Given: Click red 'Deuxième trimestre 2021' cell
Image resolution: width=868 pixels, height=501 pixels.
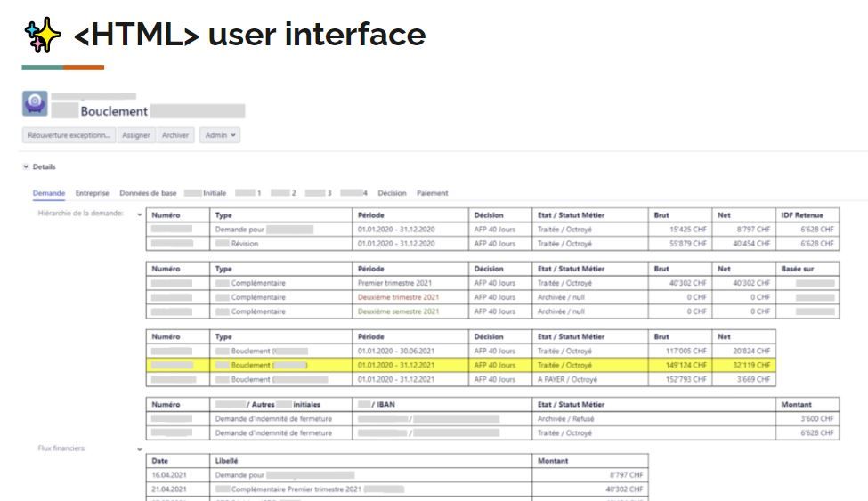Looking at the screenshot, I should (x=410, y=297).
